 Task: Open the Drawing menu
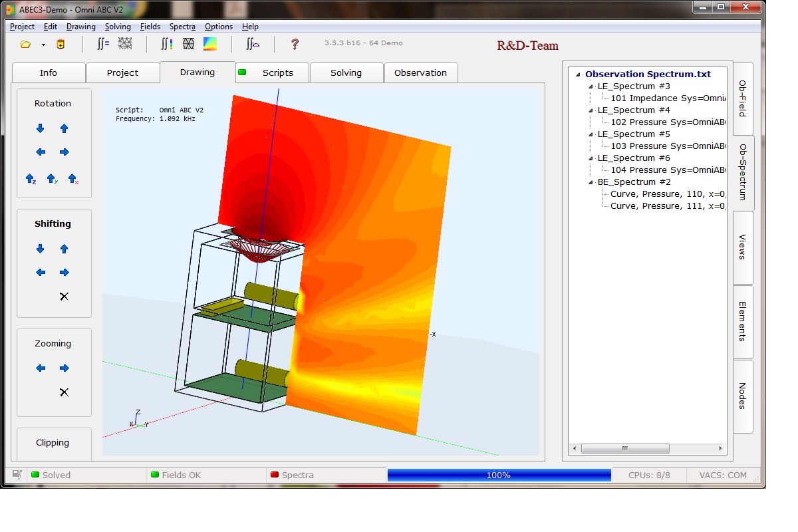click(81, 27)
